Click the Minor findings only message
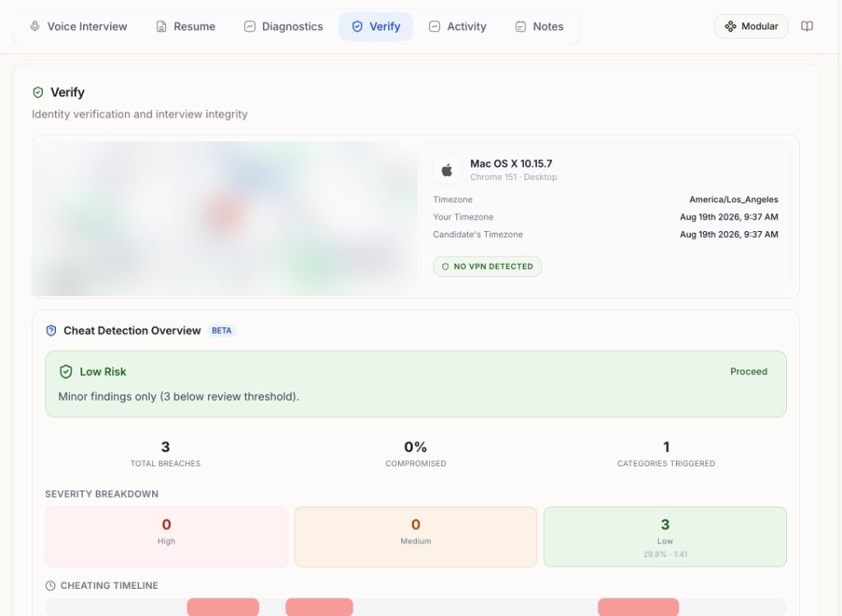Screen dimensions: 842x616 click(x=178, y=396)
